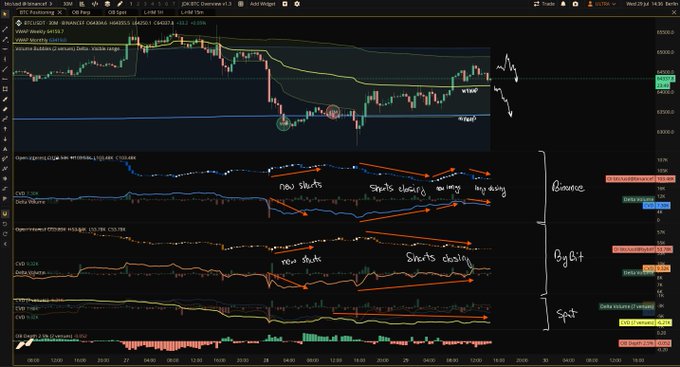Close the BTC Positioning tab
The height and width of the screenshot is (367, 680).
pos(60,13)
